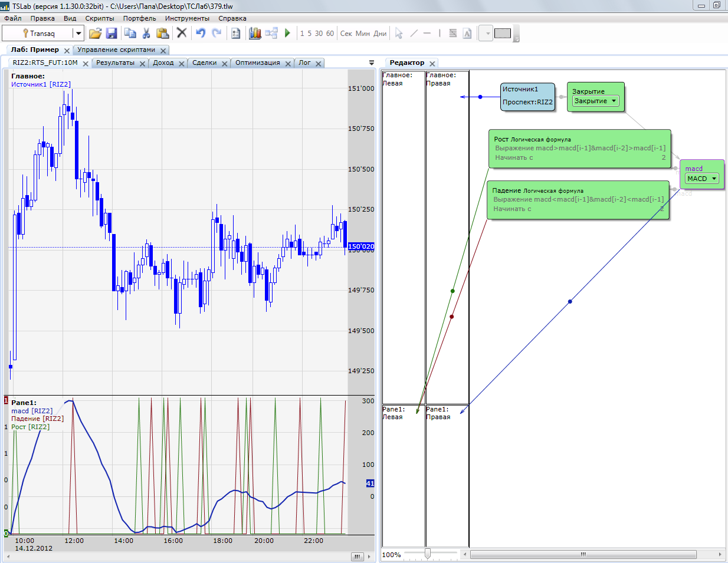Viewport: 728px width, 563px height.
Task: Switch timeframe units to Дни
Action: click(380, 34)
